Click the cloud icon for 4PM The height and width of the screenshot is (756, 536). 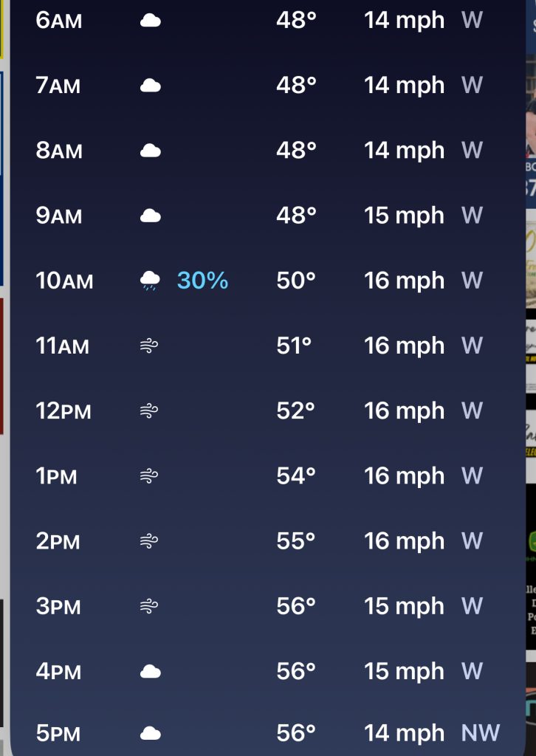[x=150, y=672]
